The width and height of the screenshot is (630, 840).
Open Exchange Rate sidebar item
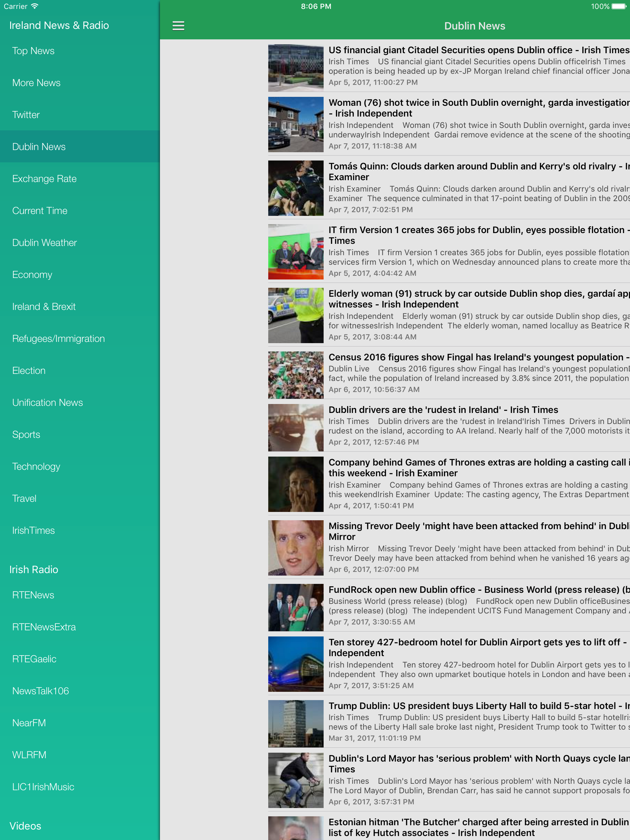click(x=80, y=178)
